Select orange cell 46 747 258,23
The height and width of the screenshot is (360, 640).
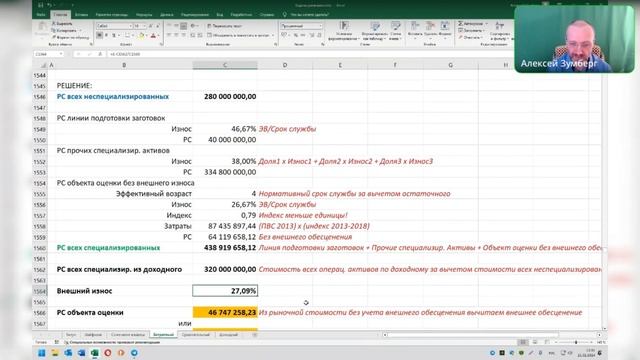coord(225,312)
